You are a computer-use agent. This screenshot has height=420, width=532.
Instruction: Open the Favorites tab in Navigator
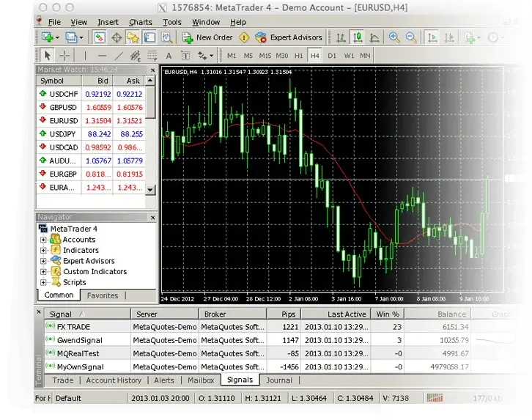click(x=103, y=295)
